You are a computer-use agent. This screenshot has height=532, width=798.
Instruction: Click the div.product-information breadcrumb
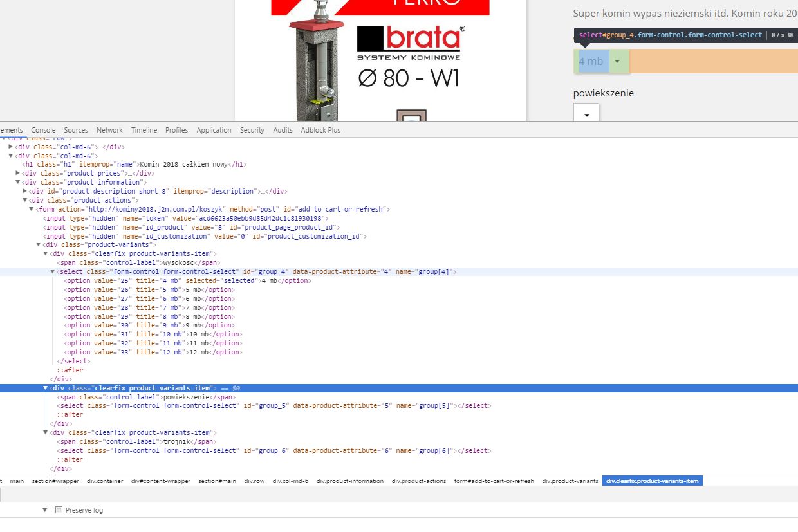[350, 481]
